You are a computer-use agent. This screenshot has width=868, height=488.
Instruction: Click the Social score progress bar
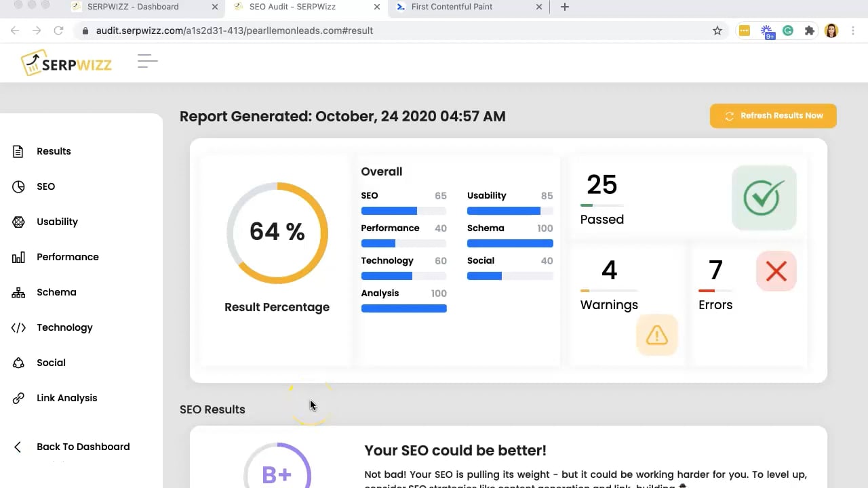pos(510,276)
